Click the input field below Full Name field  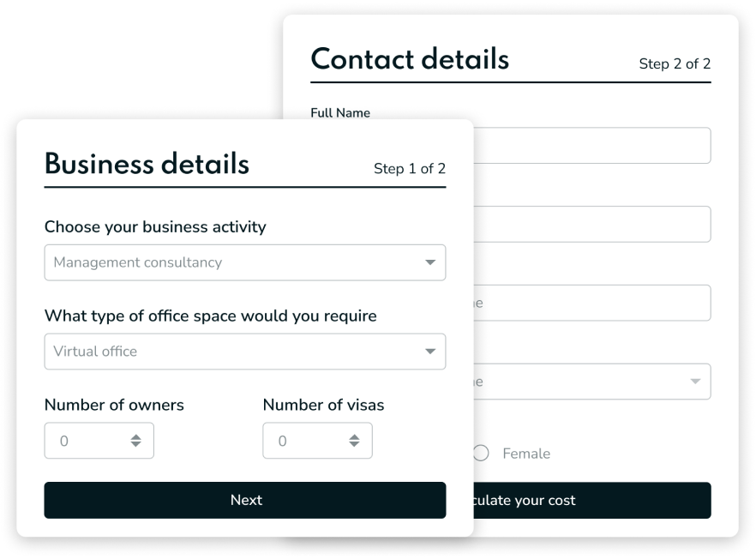[x=591, y=224]
